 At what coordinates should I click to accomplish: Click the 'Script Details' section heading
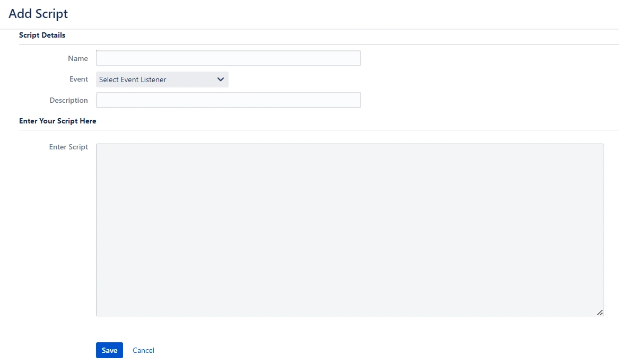click(42, 35)
